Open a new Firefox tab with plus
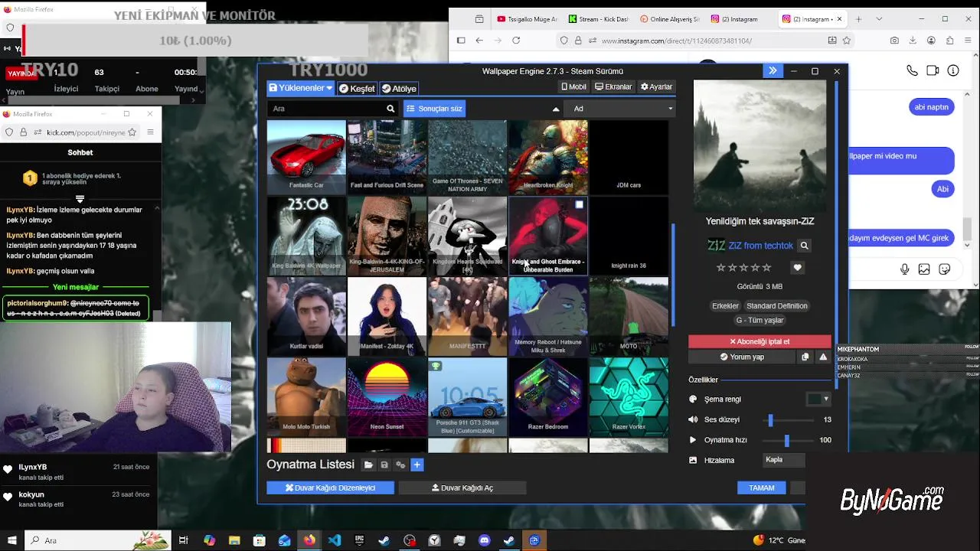This screenshot has height=551, width=980. (x=858, y=19)
